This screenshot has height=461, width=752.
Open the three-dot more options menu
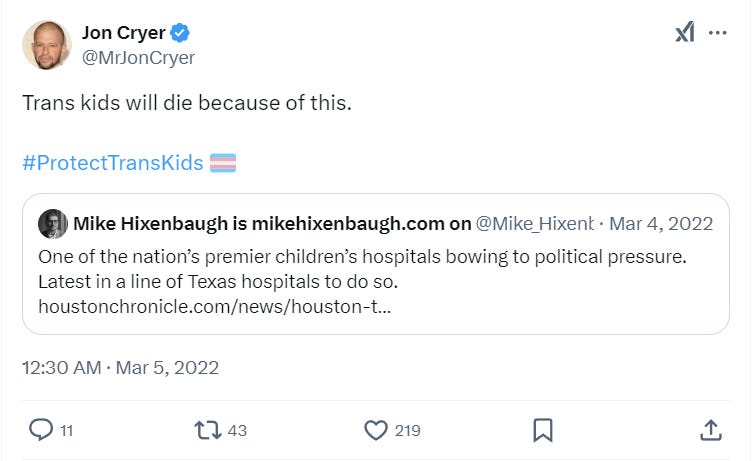(717, 33)
